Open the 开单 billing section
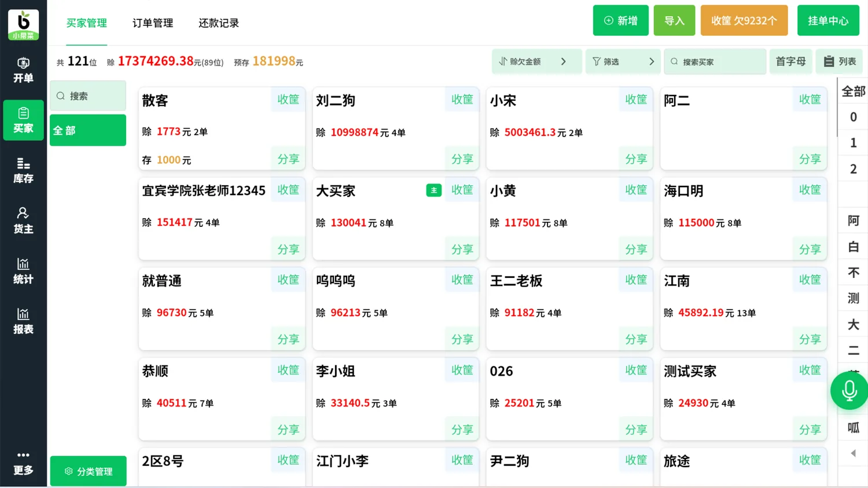 (23, 70)
